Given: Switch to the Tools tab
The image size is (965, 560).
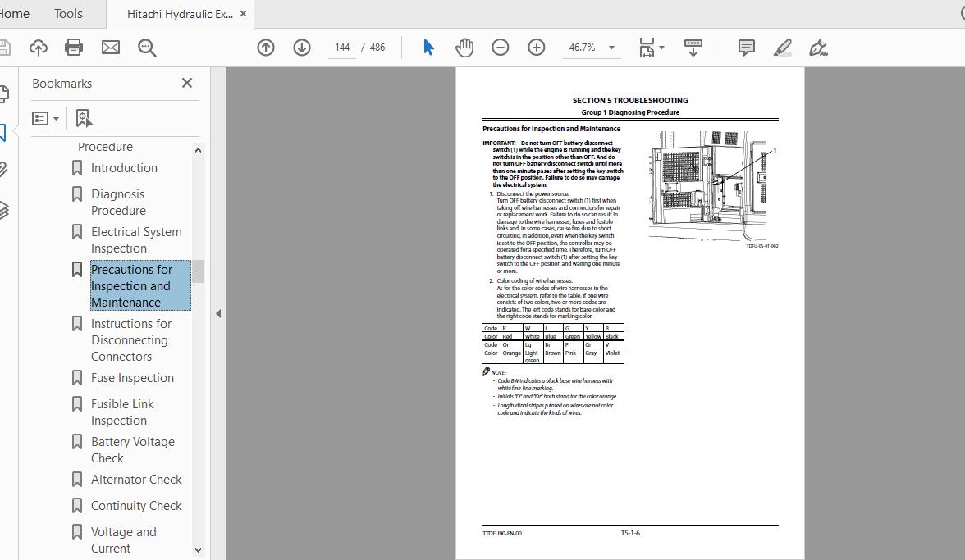Looking at the screenshot, I should click(68, 13).
